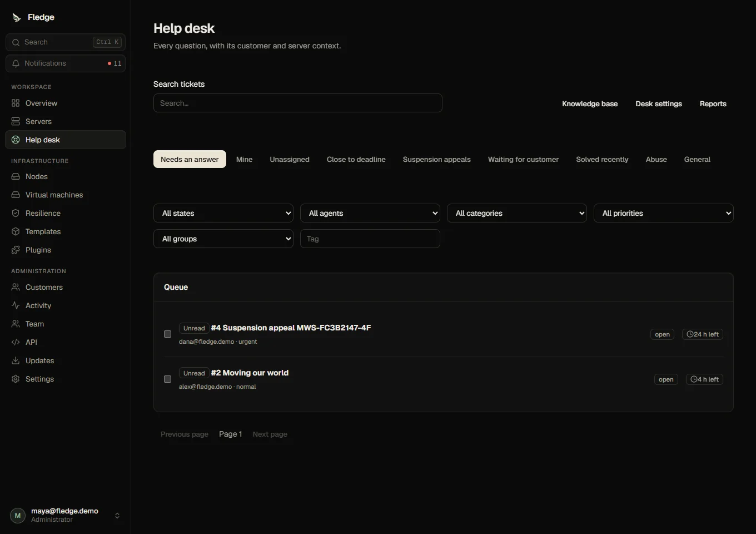Screen dimensions: 756x534
Task: Click the Resilience shield icon
Action: (x=16, y=213)
